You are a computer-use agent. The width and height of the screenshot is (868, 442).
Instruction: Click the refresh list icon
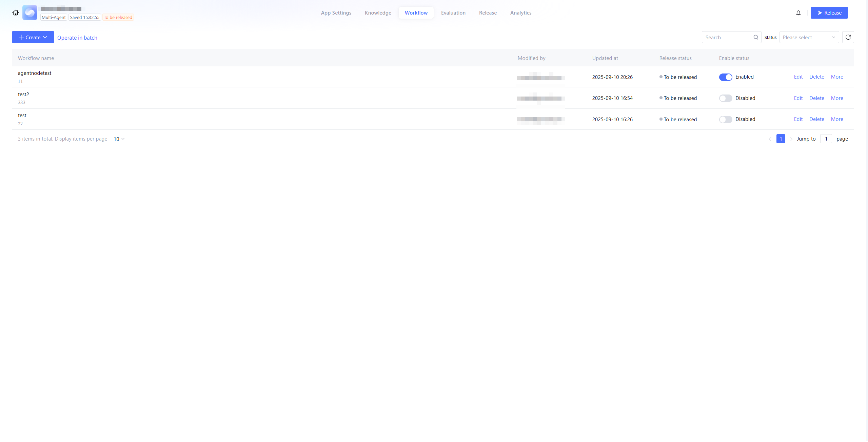pos(848,37)
